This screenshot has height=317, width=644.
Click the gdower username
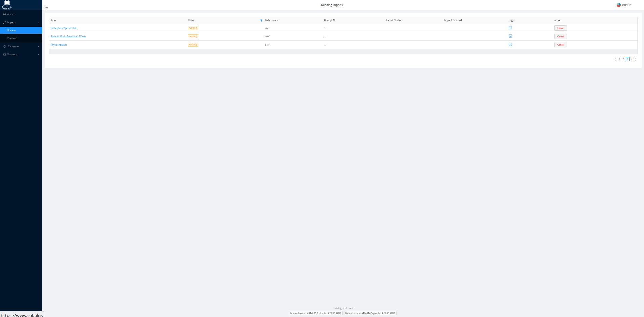pos(626,5)
